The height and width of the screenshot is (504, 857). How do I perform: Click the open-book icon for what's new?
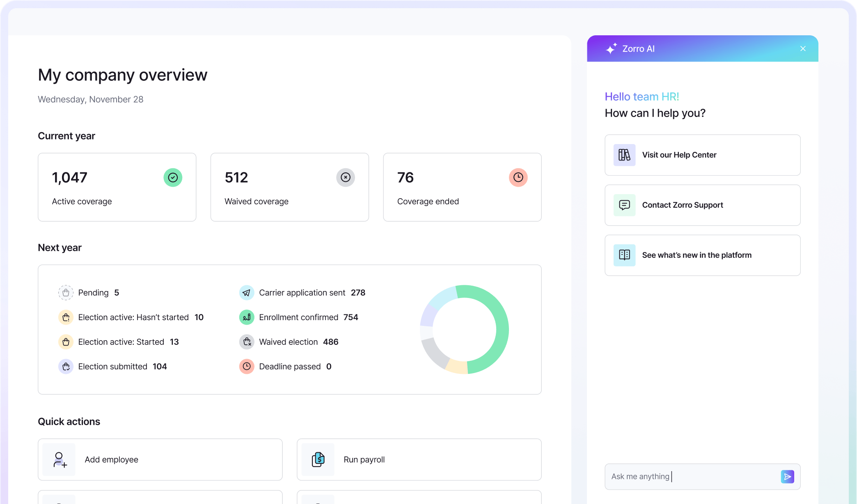[624, 255]
